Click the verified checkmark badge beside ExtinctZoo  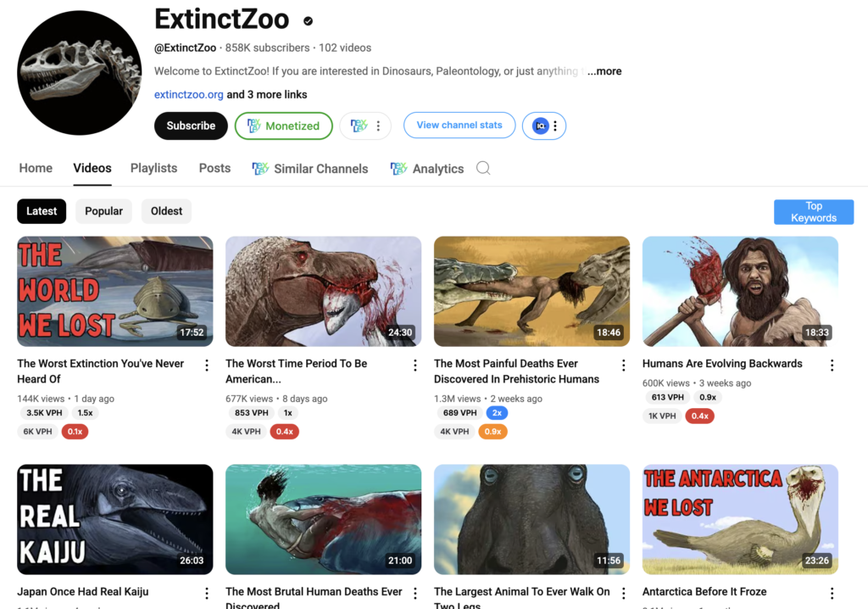pyautogui.click(x=309, y=21)
